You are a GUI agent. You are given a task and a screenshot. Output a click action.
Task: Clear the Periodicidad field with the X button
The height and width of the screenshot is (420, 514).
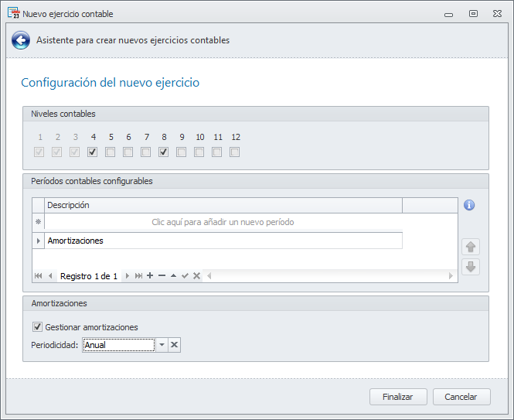(175, 345)
